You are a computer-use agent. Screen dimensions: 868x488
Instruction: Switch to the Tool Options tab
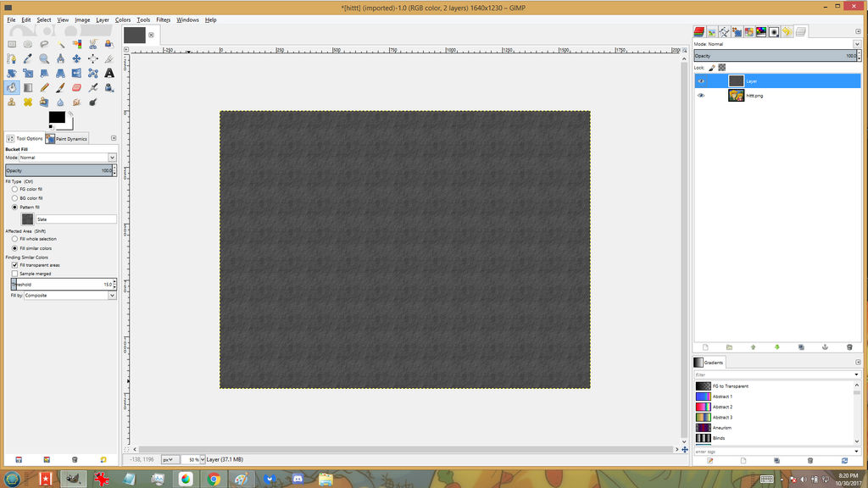click(x=25, y=138)
